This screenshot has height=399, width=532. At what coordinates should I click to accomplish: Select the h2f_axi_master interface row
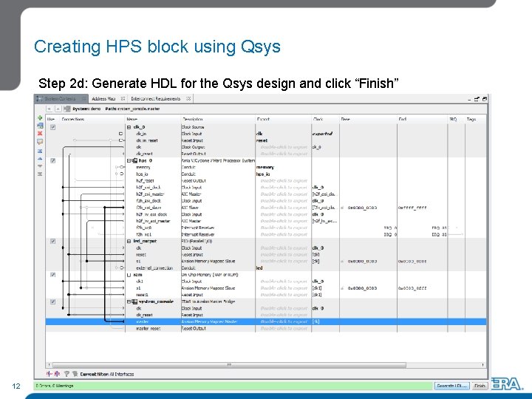(266, 194)
